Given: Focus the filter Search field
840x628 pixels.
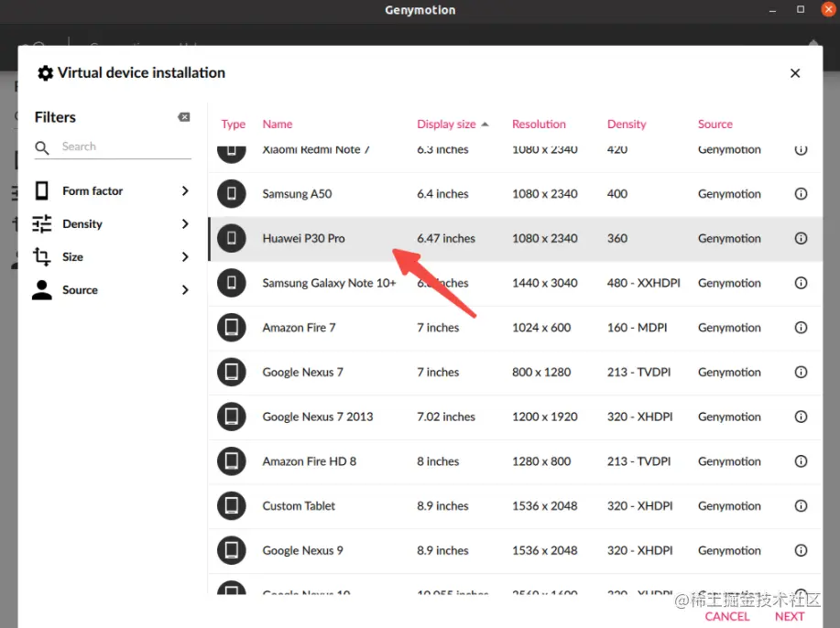Looking at the screenshot, I should [x=113, y=146].
